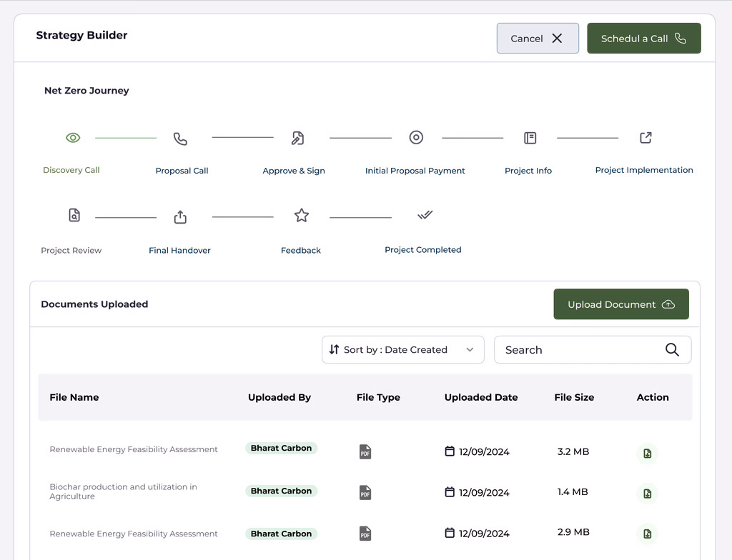Expand the Sort by Date Created dropdown
Image resolution: width=732 pixels, height=560 pixels.
pyautogui.click(x=402, y=349)
